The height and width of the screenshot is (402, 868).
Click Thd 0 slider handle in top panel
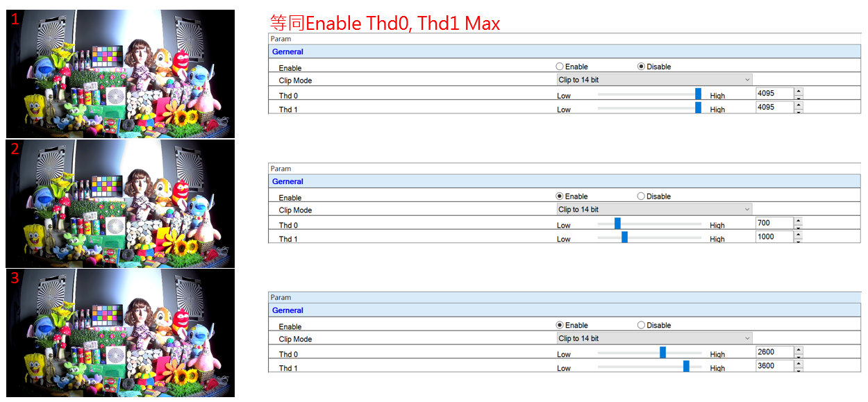coord(698,94)
